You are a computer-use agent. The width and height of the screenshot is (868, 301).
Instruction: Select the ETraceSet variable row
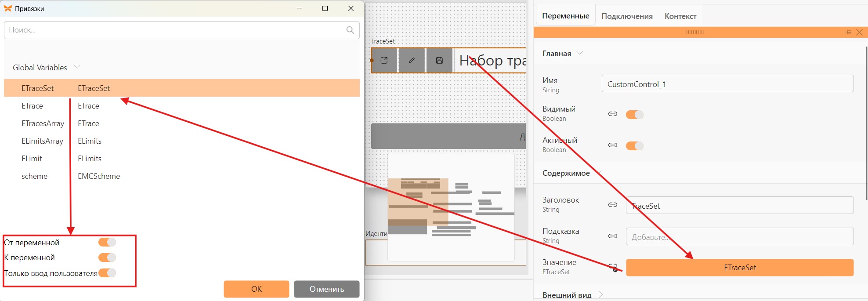click(x=182, y=88)
